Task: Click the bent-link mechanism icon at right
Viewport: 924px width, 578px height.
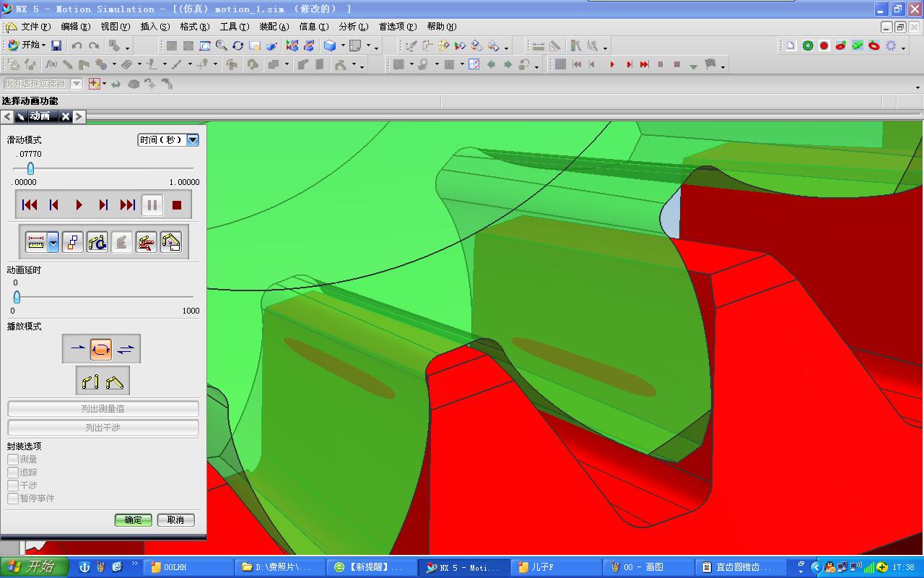Action: pyautogui.click(x=115, y=381)
